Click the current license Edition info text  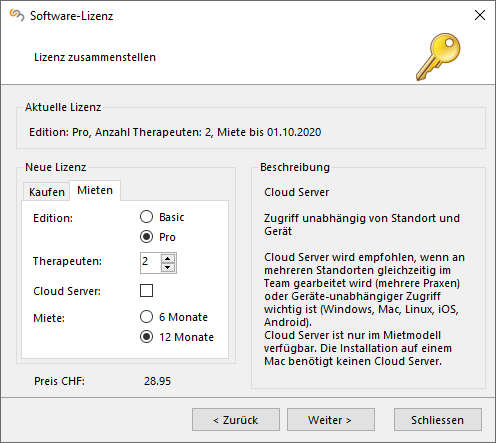[x=175, y=132]
